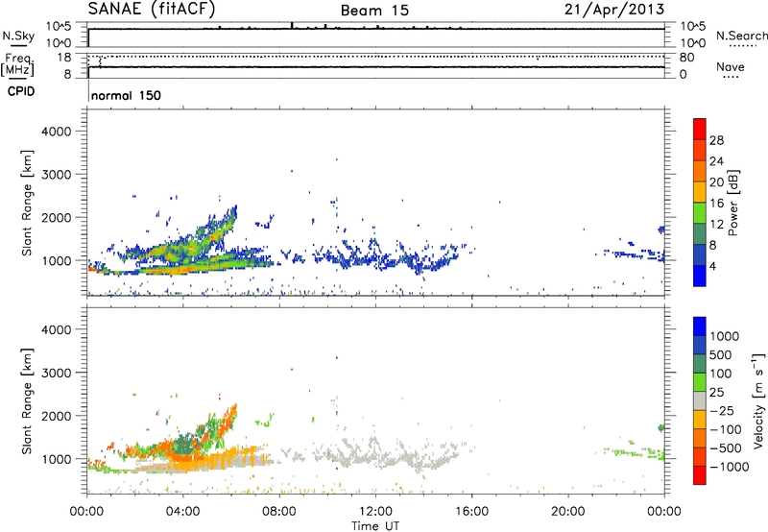
Task: Click the 4000 tick on power panel range axis
Action: (x=57, y=132)
